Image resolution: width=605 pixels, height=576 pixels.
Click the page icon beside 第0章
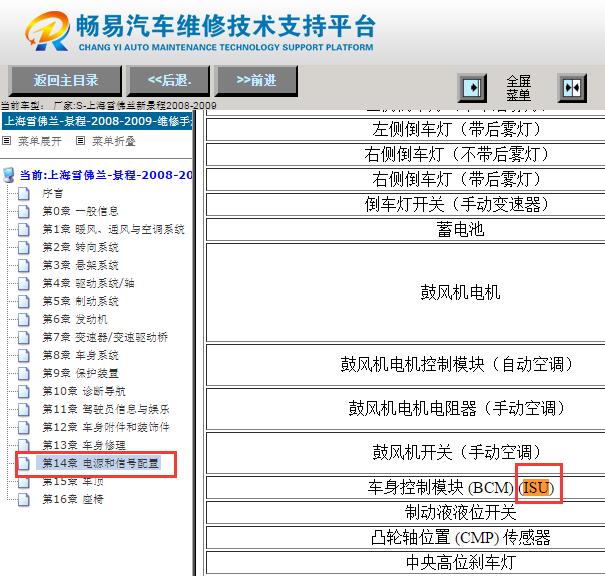24,211
